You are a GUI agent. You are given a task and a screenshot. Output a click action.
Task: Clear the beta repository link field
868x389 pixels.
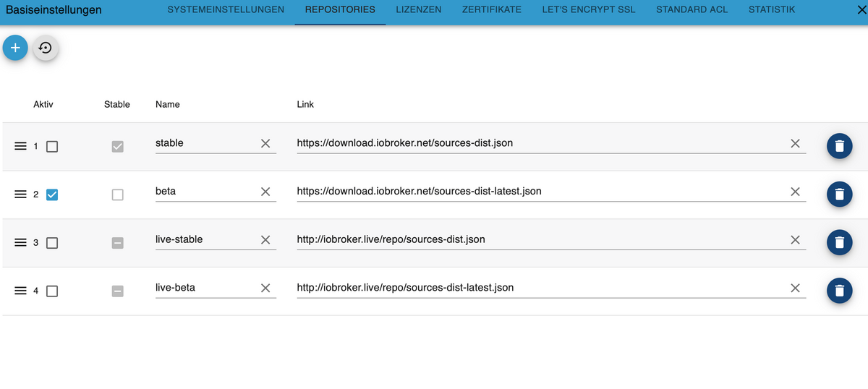(x=795, y=192)
